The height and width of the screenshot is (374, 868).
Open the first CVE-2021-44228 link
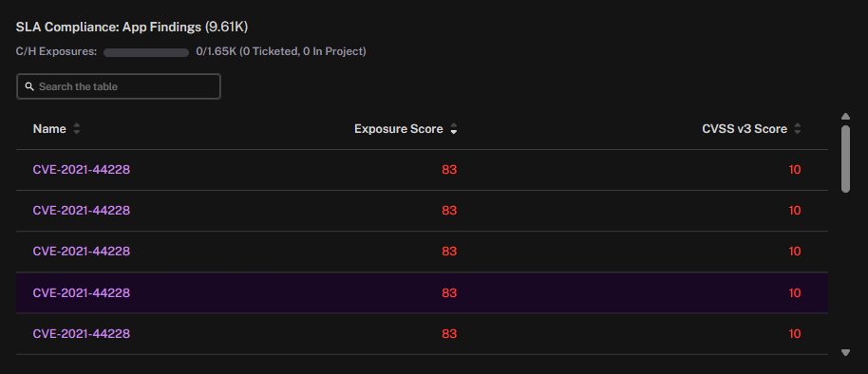point(82,170)
